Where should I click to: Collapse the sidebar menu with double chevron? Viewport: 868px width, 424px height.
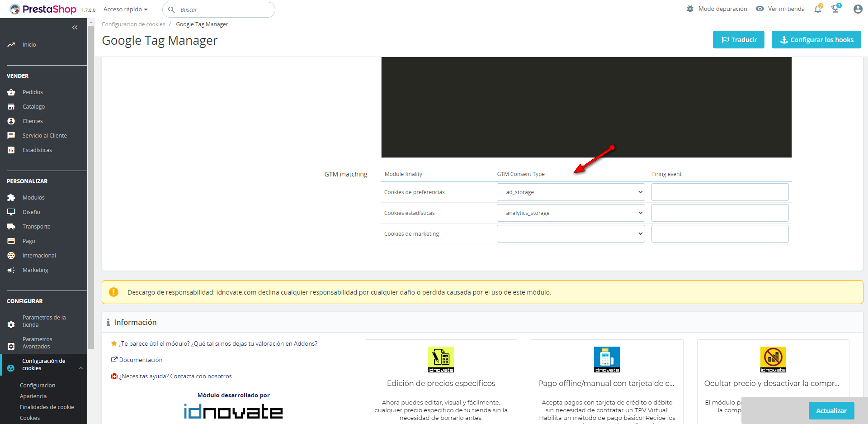75,28
